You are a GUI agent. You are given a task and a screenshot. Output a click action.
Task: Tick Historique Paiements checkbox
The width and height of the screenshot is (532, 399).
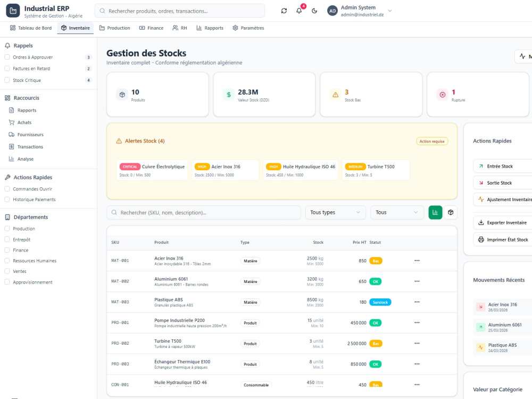click(7, 199)
